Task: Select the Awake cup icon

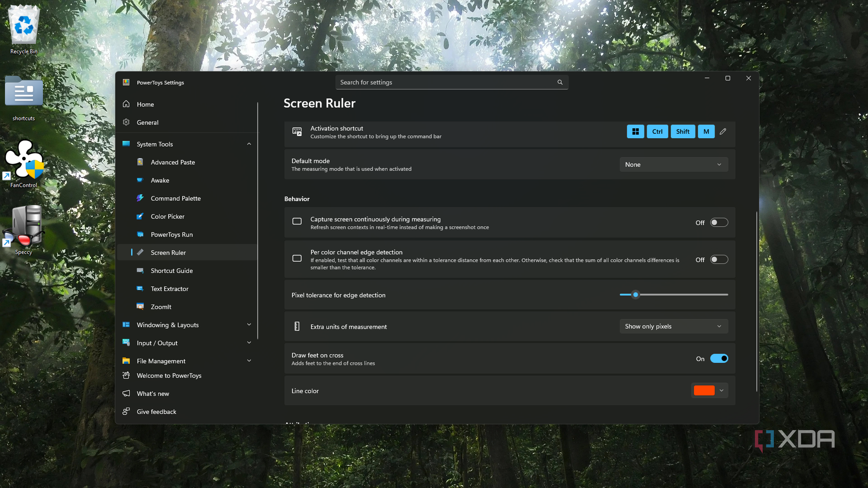Action: click(140, 180)
